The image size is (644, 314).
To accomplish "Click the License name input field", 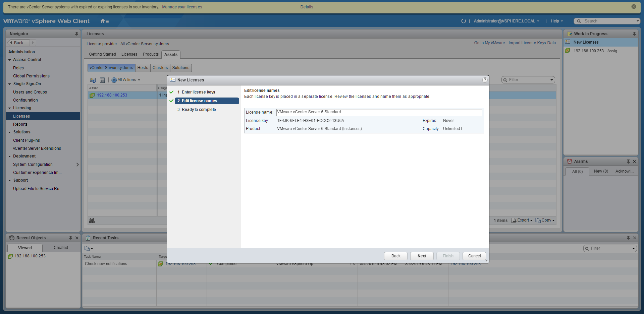I will pos(379,112).
